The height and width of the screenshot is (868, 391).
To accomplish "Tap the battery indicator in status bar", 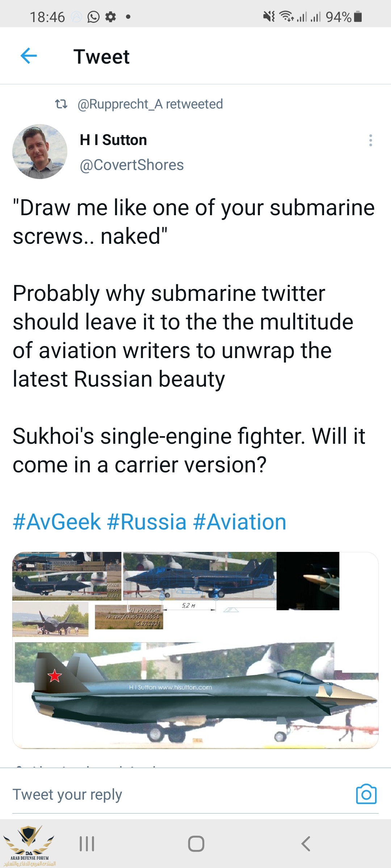I will coord(358,17).
